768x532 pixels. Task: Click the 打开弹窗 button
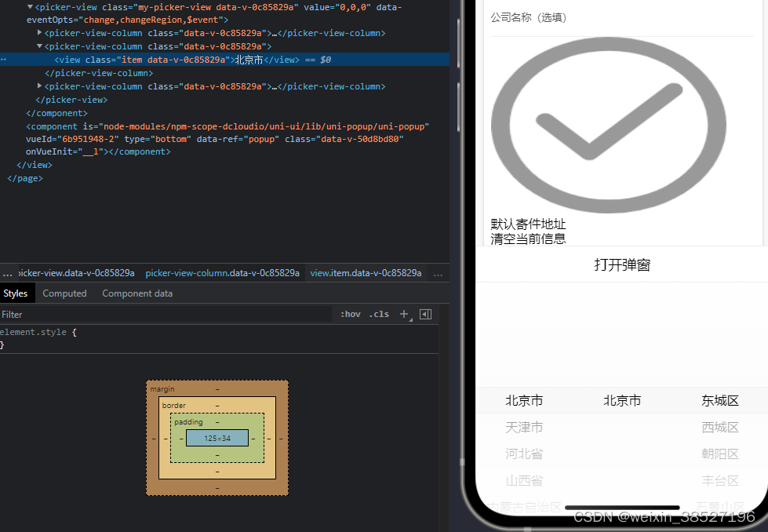(621, 264)
